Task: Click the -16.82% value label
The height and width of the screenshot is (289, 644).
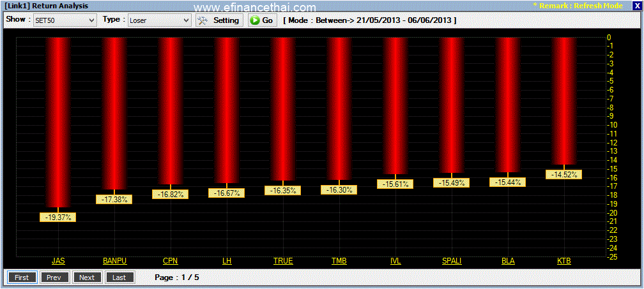Action: tap(171, 195)
